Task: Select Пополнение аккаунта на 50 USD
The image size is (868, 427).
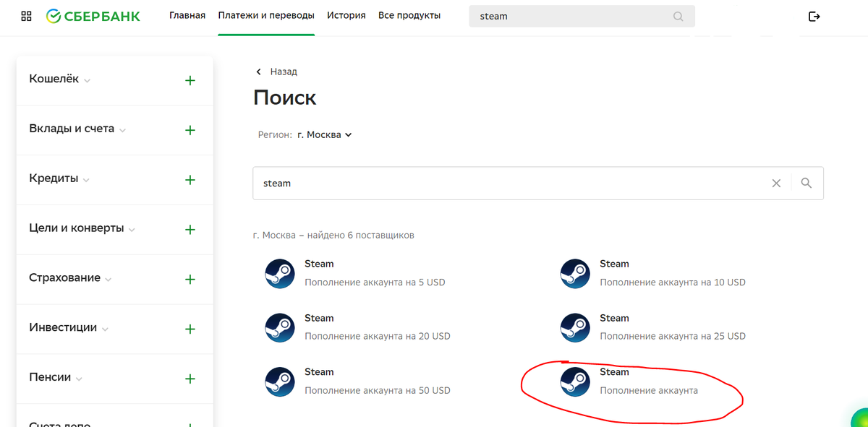Action: 378,390
